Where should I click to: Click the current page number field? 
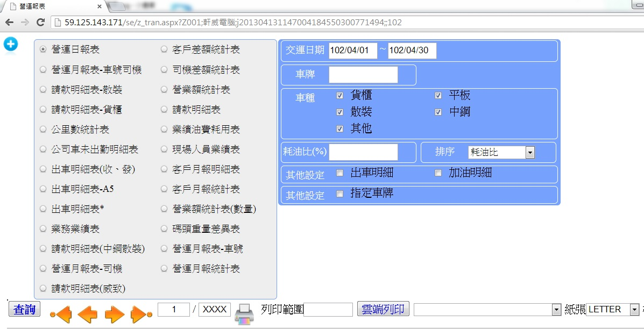[x=174, y=309]
